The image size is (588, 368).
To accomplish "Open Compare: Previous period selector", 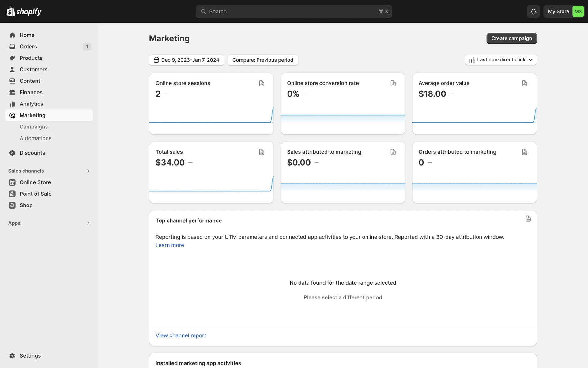I will point(262,60).
